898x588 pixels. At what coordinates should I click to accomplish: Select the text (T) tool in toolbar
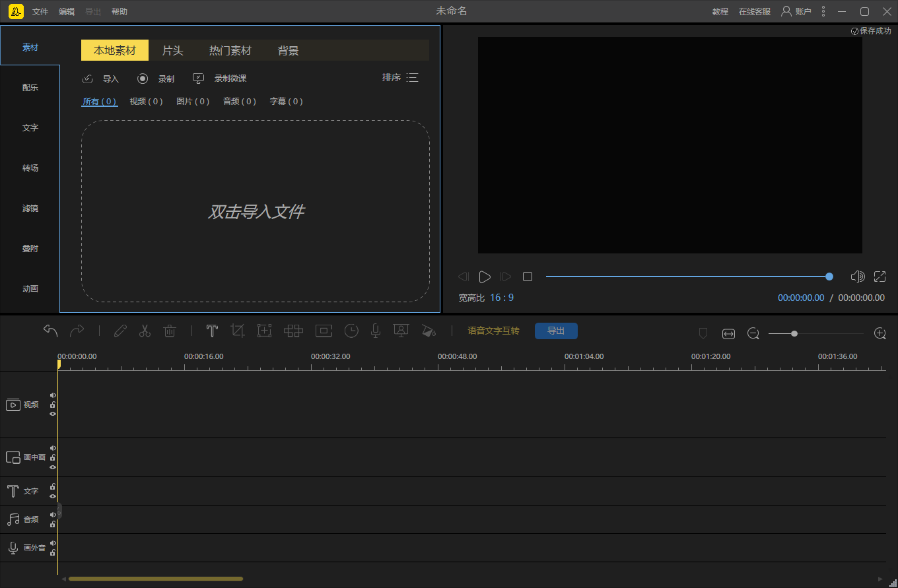212,331
